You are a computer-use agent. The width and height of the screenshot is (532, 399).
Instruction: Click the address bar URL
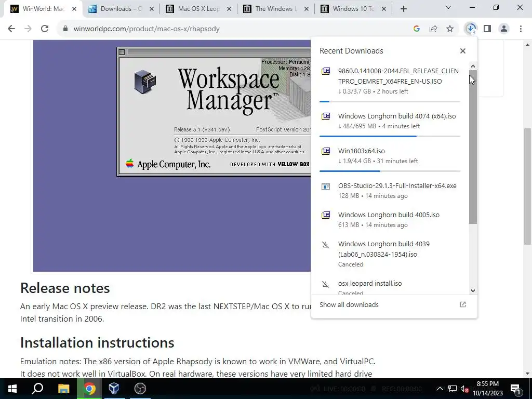coord(147,29)
